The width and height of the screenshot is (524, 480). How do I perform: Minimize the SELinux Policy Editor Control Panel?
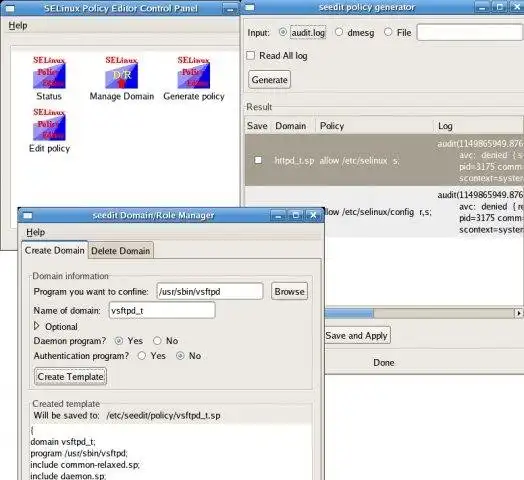(x=230, y=9)
